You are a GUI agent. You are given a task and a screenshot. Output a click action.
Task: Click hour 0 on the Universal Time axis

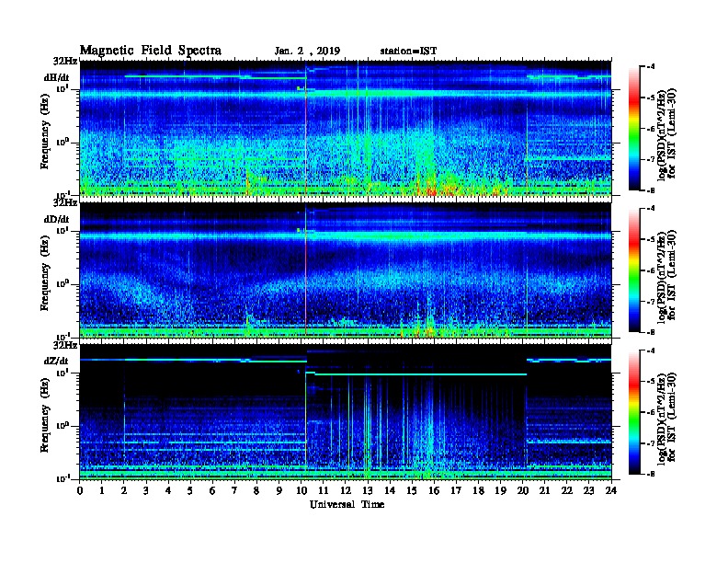[x=80, y=490]
